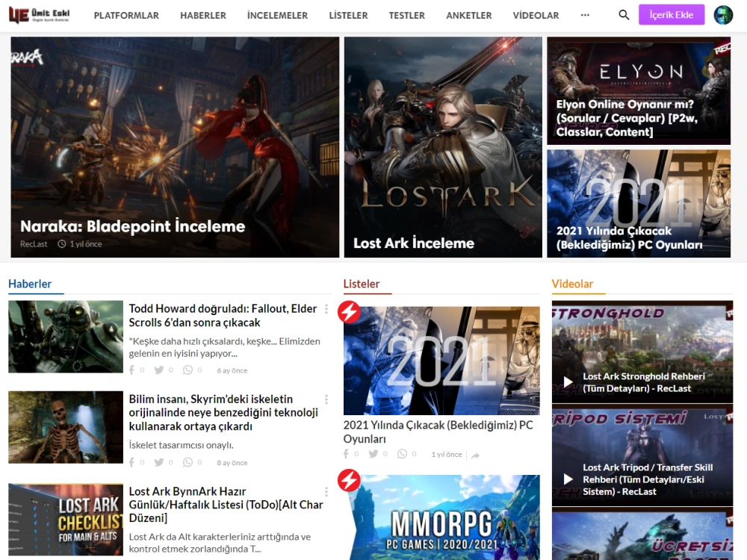
Task: Click lightning badge on the 2021 list card
Action: coord(349,312)
